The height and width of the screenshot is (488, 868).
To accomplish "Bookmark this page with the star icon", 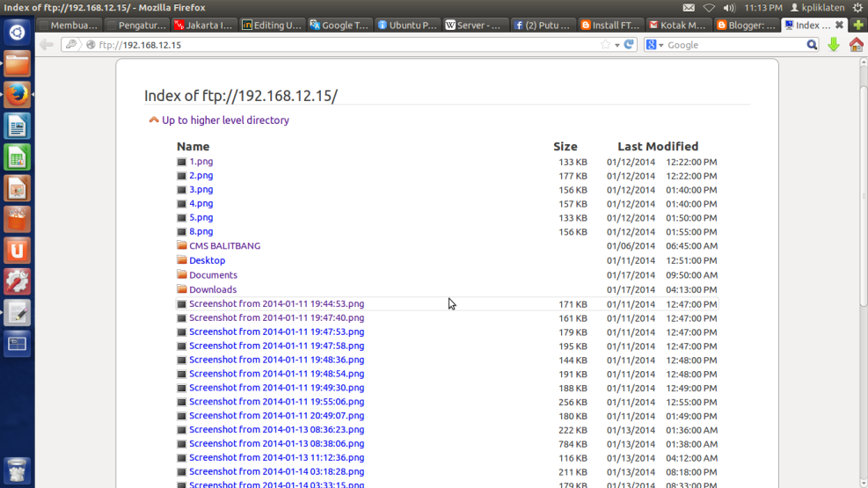I will click(605, 45).
